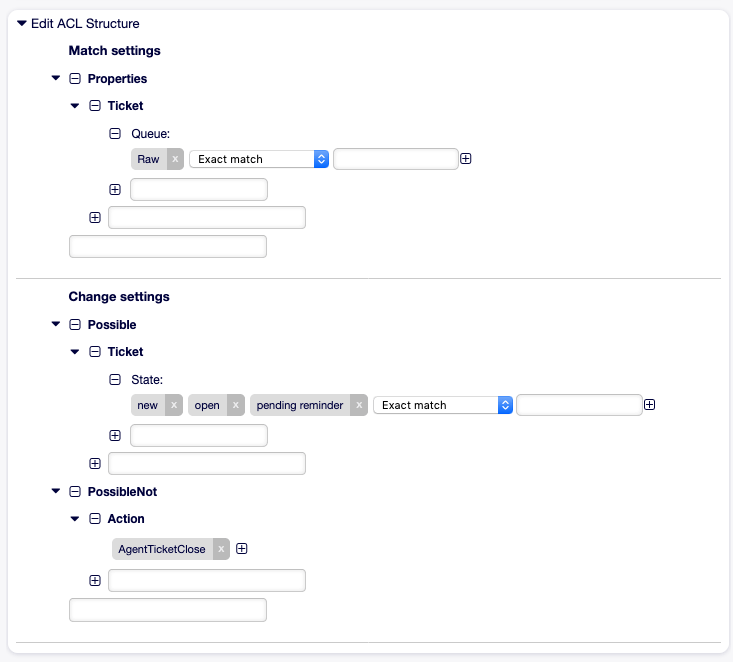This screenshot has height=662, width=733.
Task: Collapse the Properties tree arrow
Action: [x=55, y=78]
